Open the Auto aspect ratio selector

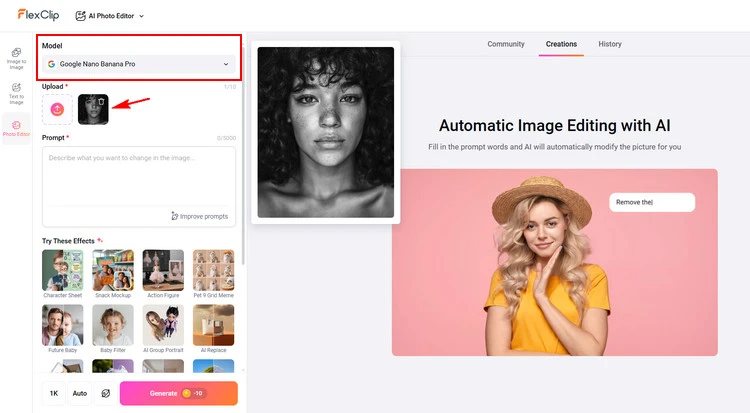(x=79, y=393)
